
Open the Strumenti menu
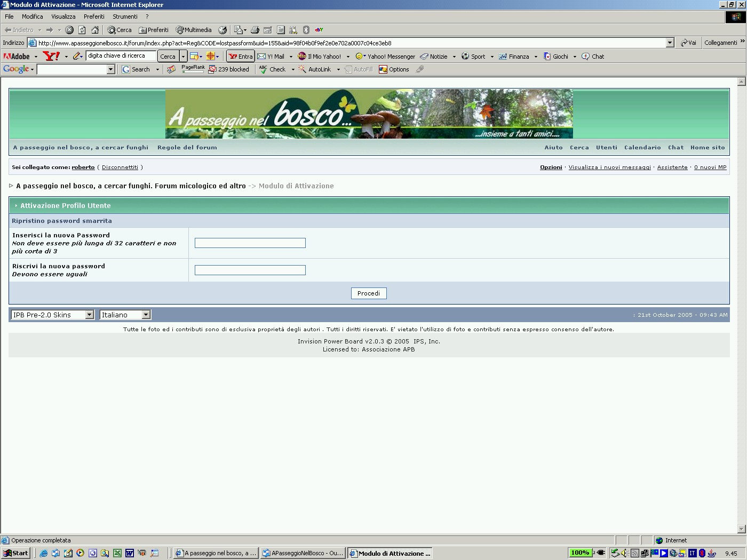pyautogui.click(x=125, y=17)
